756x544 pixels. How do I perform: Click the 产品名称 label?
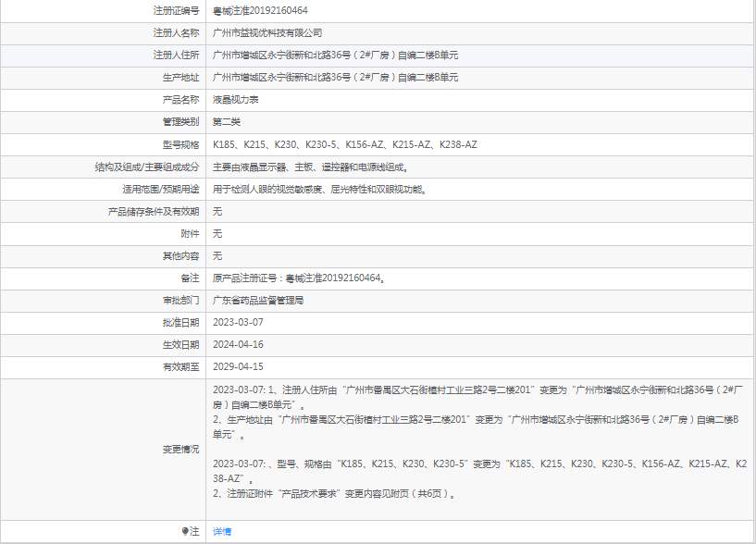(180, 99)
